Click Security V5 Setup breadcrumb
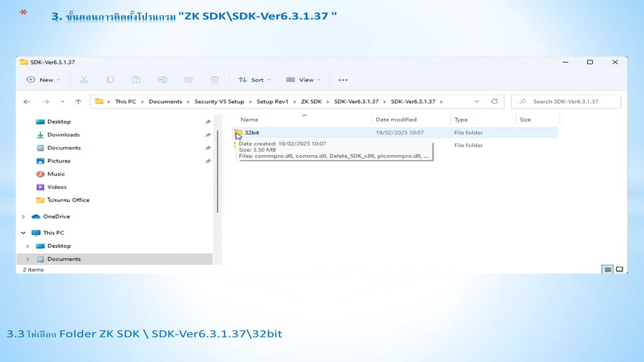Image resolution: width=644 pixels, height=362 pixels. (x=219, y=102)
